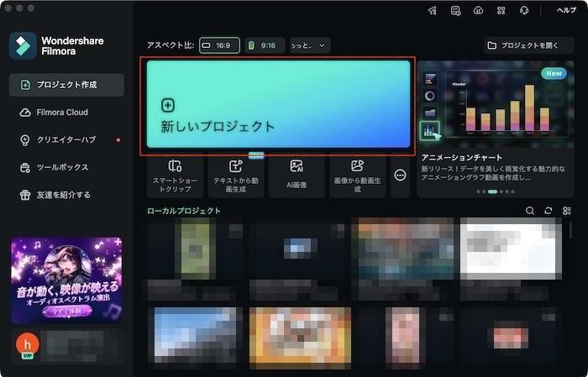The height and width of the screenshot is (377, 588).
Task: Open スマートショートクリップ tool
Action: [175, 176]
